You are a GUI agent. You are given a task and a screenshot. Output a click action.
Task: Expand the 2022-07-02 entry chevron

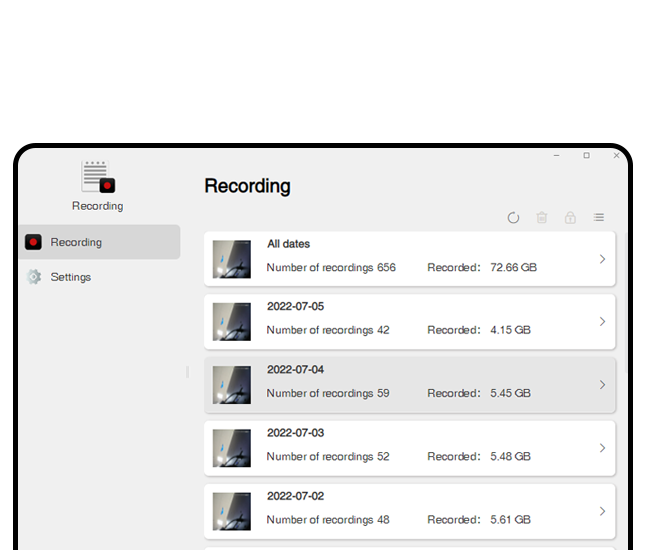602,511
